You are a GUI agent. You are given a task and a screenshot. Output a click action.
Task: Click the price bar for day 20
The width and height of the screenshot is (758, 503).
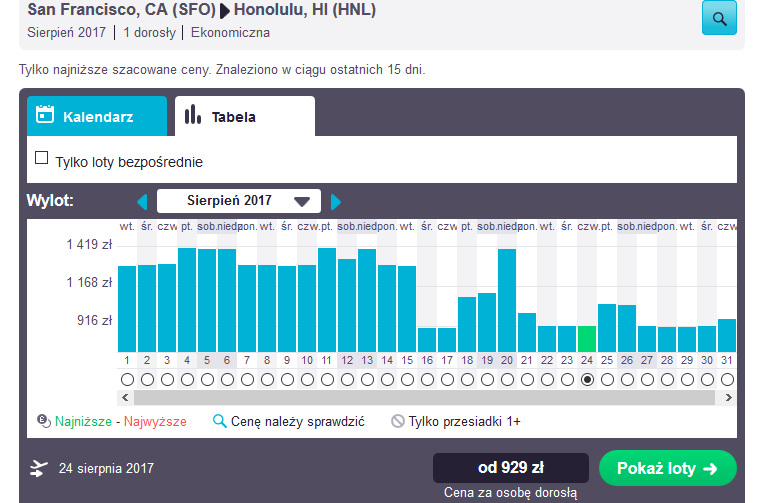point(507,300)
